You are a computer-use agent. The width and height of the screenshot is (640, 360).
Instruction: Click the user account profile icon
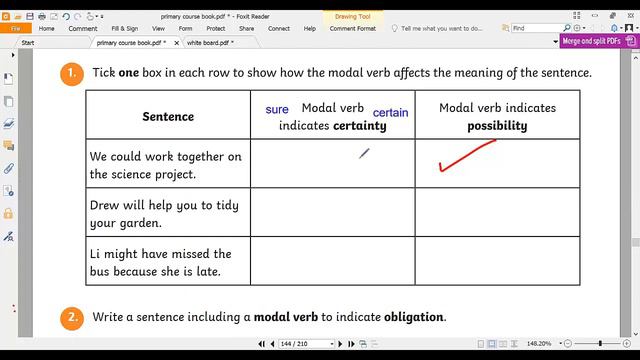tap(629, 28)
